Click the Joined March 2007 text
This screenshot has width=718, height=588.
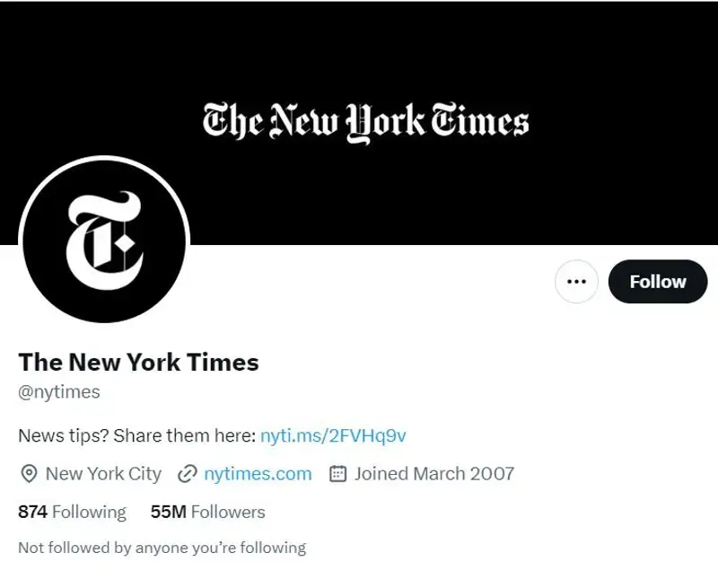(x=434, y=474)
